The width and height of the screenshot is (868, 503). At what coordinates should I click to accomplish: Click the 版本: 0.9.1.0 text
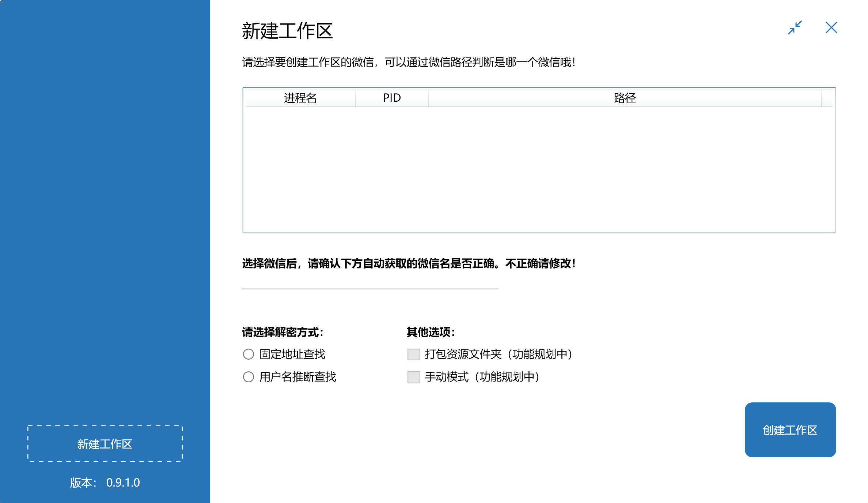coord(105,483)
